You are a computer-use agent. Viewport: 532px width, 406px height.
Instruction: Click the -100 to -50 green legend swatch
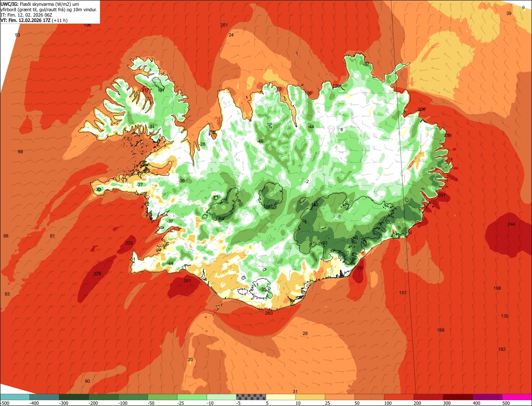(133, 397)
